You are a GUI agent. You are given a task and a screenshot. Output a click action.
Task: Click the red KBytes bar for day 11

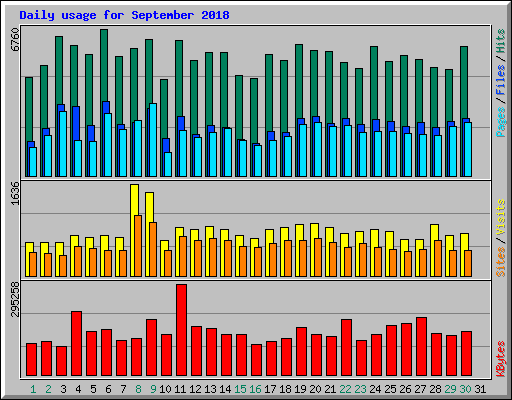[x=182, y=330]
